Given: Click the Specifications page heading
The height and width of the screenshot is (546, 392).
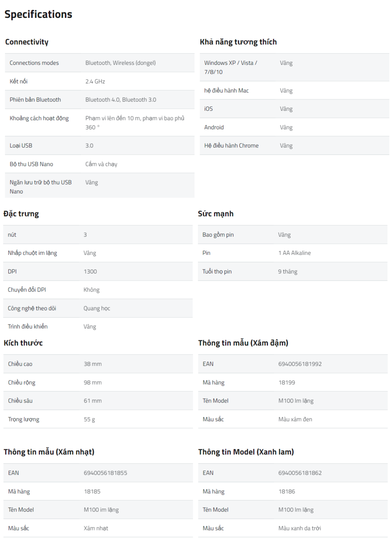Looking at the screenshot, I should tap(38, 14).
